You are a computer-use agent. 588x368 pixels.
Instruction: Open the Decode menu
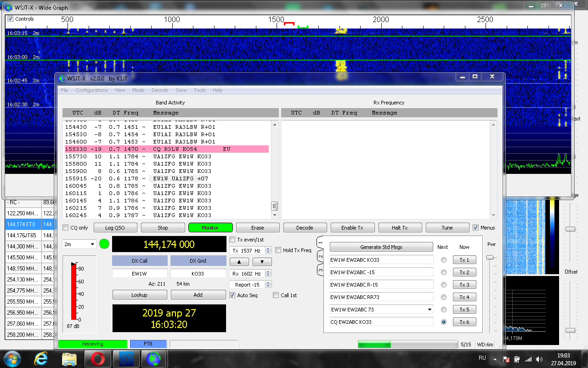(x=159, y=90)
